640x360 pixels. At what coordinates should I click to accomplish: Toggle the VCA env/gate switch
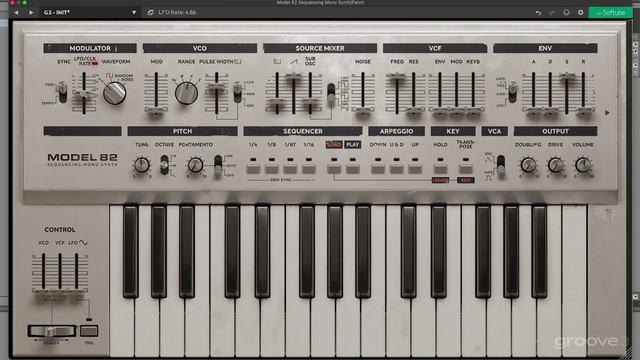click(501, 166)
